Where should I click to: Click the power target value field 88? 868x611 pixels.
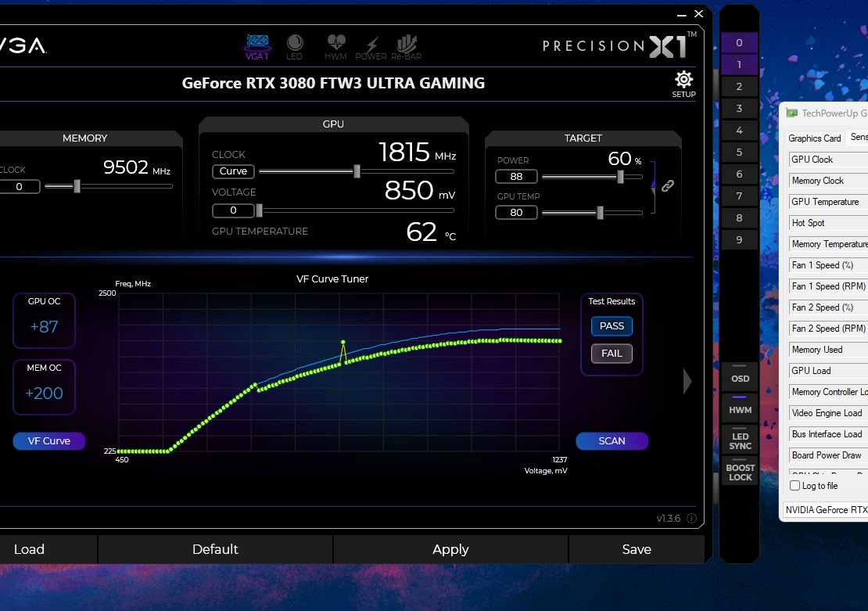tap(516, 177)
